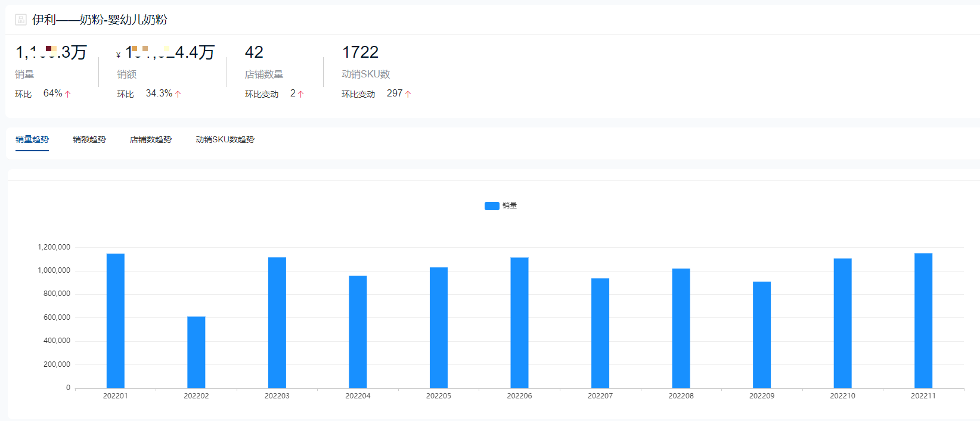
Task: Click the brand icon beside 伊利 title
Action: point(21,20)
